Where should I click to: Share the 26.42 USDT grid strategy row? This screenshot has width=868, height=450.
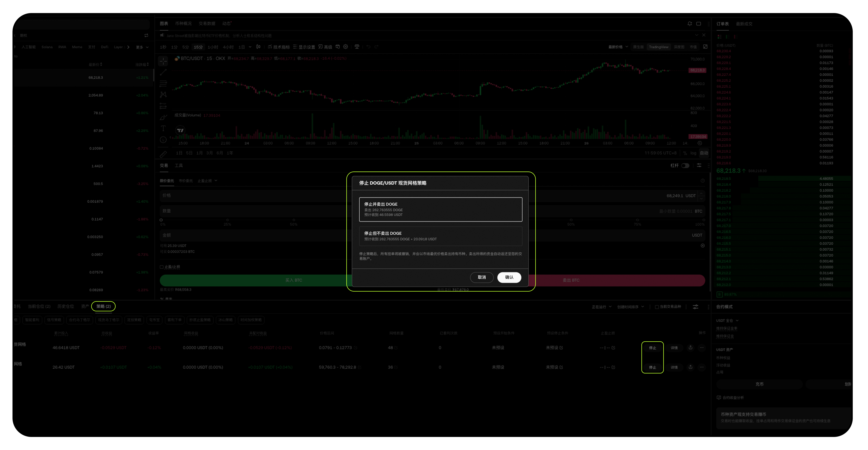click(690, 367)
